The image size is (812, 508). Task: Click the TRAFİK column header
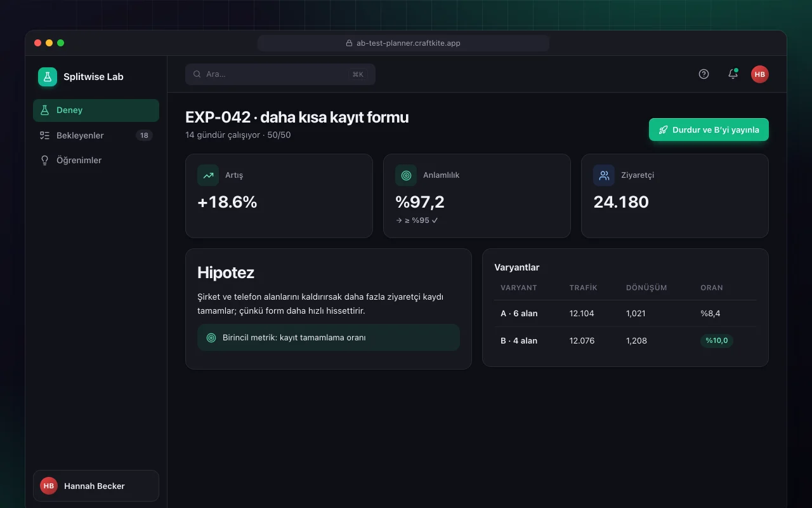[584, 288]
